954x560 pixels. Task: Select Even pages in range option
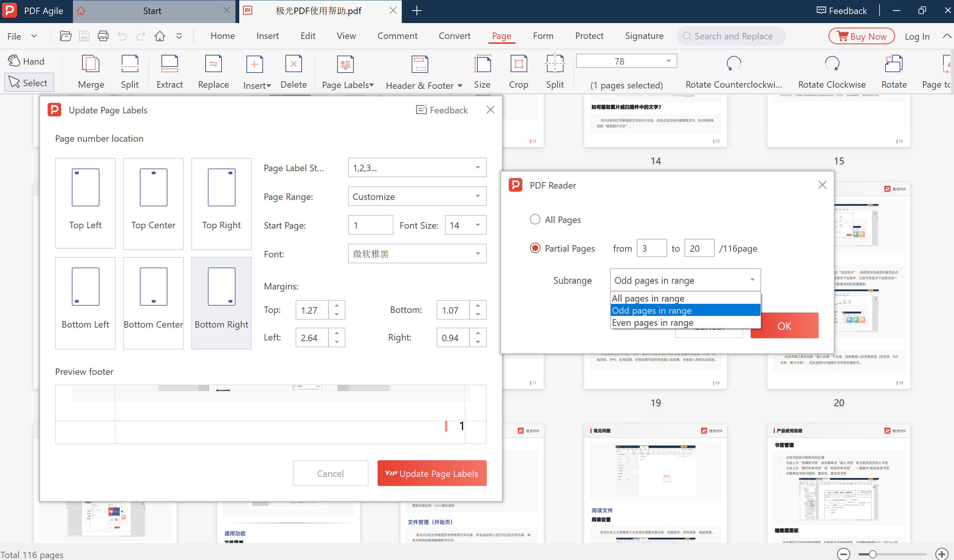(x=685, y=322)
